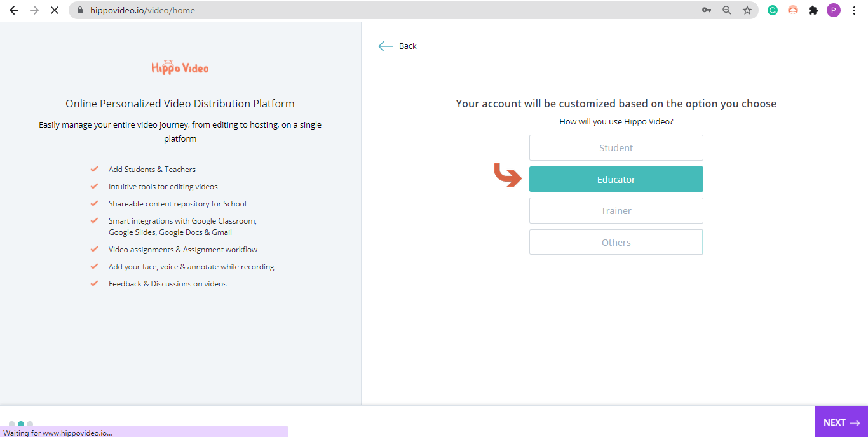The height and width of the screenshot is (437, 868).
Task: Click 'Add your face, voice & annotate' text
Action: coord(191,266)
